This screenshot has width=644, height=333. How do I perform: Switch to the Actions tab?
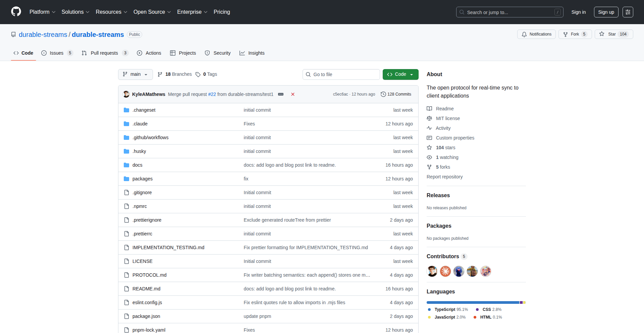(149, 53)
